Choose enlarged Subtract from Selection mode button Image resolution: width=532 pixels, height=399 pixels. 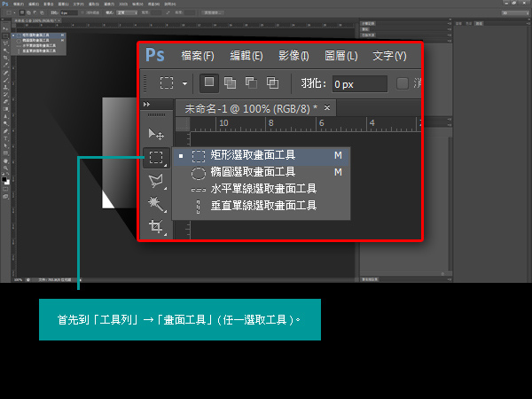[x=251, y=83]
